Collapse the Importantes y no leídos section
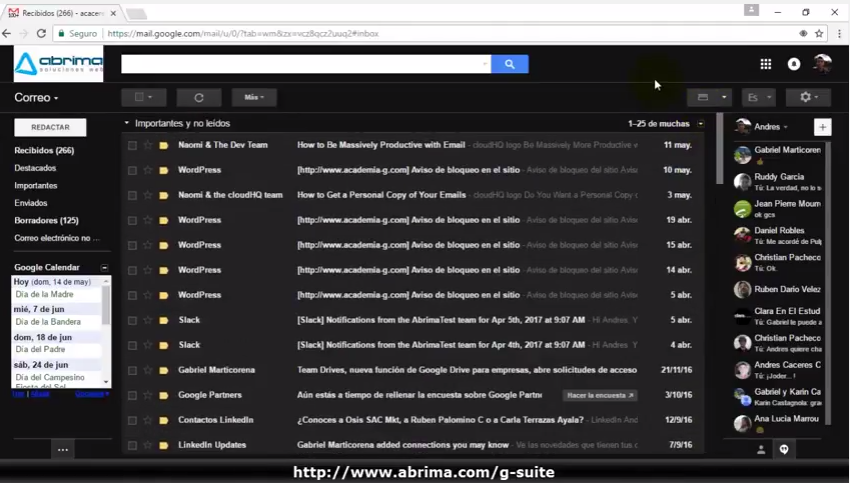 coord(126,123)
